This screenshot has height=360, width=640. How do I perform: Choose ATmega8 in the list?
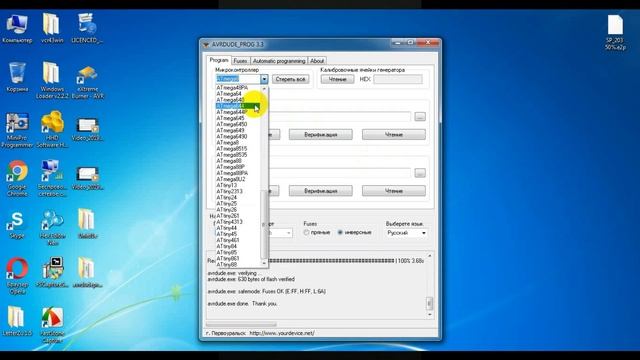(238, 142)
